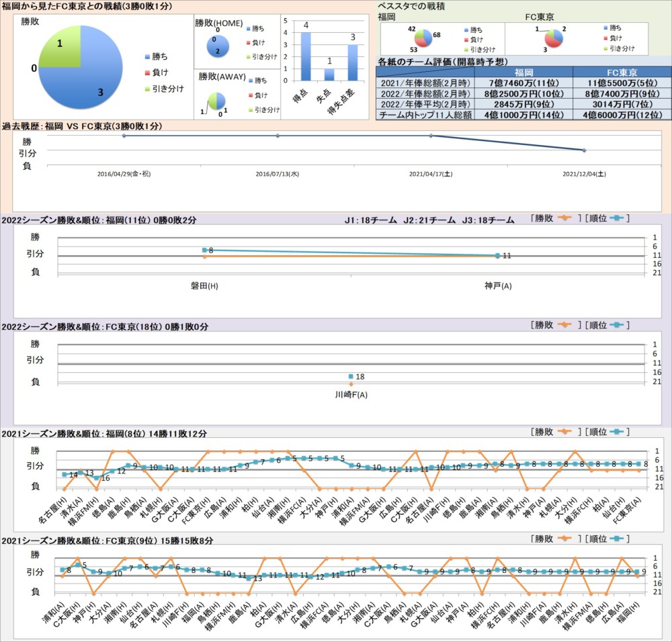The image size is (672, 642).
Task: Click the 浦和(A) label in the 2021 FC東京 chart
Action: pos(53,614)
